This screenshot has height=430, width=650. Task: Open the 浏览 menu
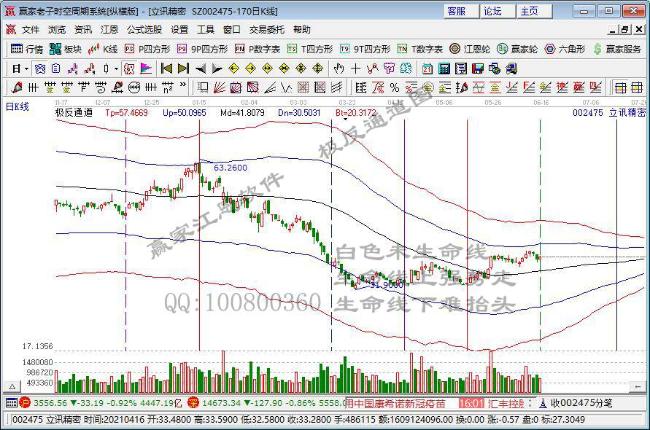pyautogui.click(x=57, y=29)
